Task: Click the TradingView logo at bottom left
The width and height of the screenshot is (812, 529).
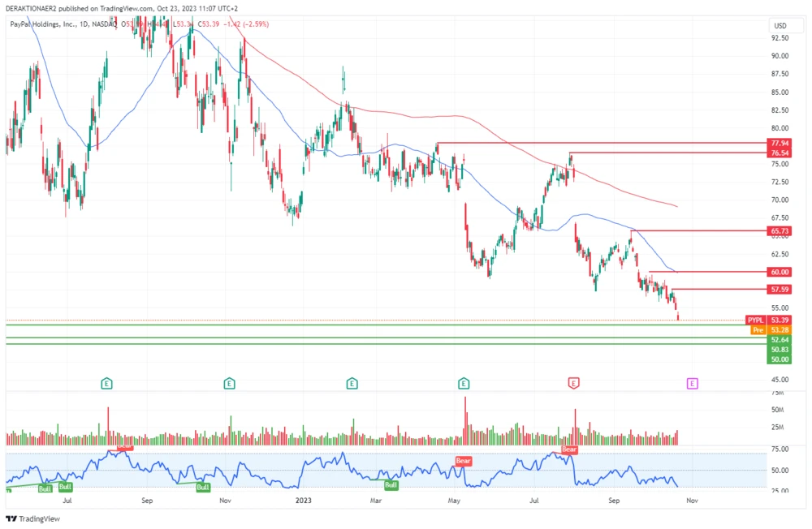Action: coord(26,518)
